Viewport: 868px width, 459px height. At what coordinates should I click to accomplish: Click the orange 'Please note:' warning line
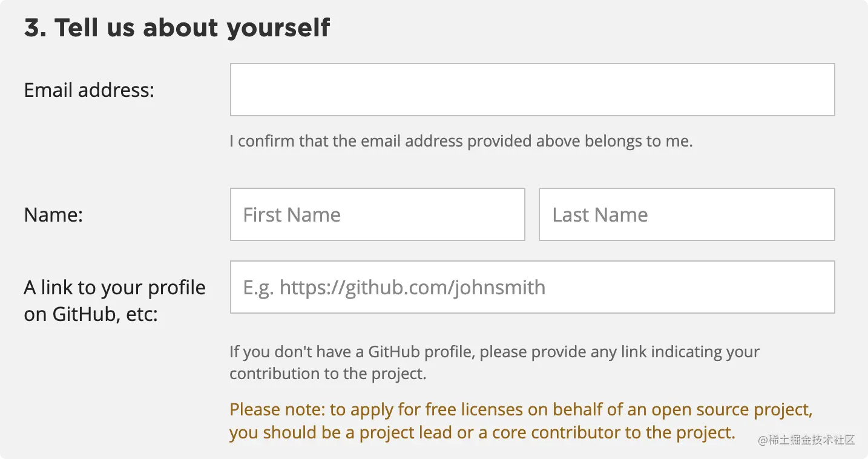[x=521, y=410]
